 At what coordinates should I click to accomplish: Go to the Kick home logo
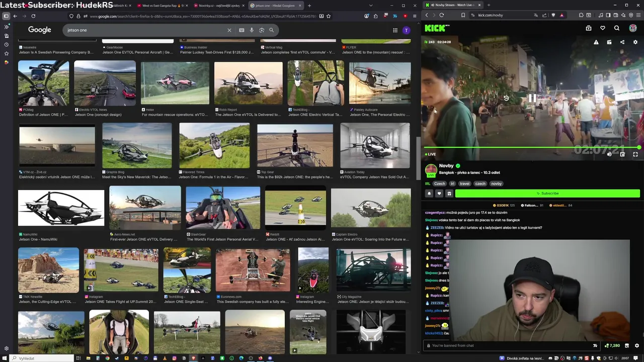tap(436, 28)
